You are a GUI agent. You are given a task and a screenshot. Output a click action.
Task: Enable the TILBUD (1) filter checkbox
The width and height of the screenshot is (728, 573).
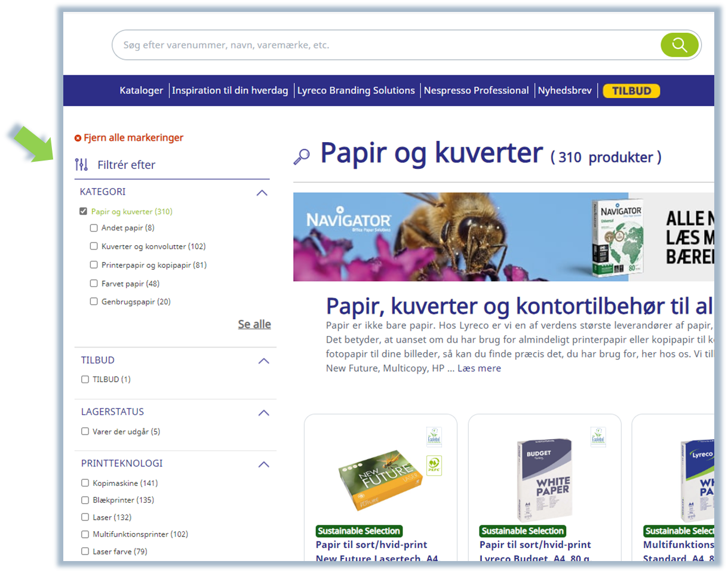click(x=85, y=379)
